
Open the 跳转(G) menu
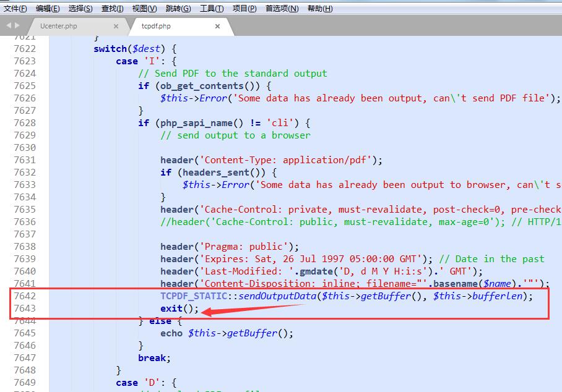(x=178, y=8)
